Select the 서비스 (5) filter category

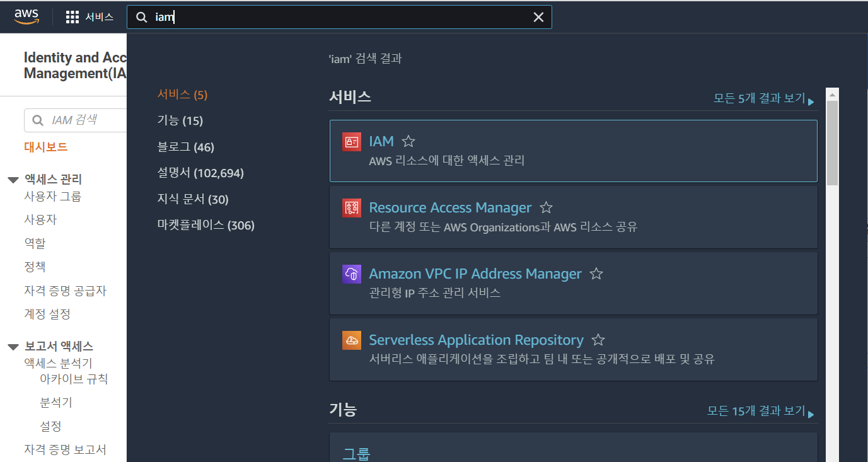click(182, 95)
